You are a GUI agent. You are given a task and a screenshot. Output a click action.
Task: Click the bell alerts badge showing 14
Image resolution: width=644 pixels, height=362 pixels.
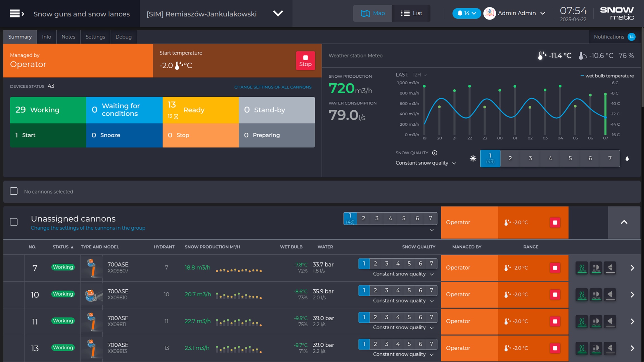pos(467,13)
